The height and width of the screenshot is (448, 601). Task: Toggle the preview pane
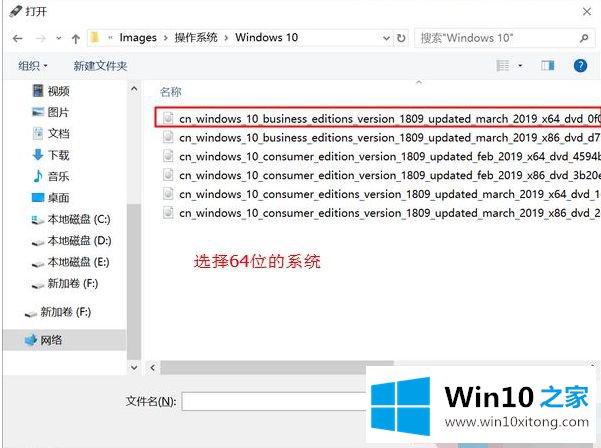point(547,66)
